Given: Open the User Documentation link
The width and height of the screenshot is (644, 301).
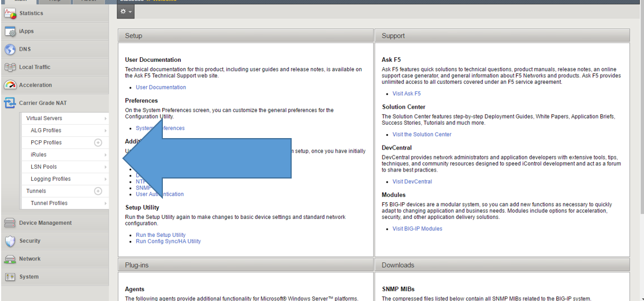Looking at the screenshot, I should coord(161,87).
